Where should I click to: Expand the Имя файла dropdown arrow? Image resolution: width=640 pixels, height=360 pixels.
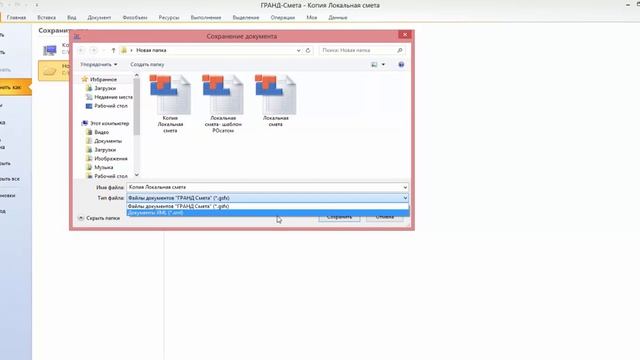point(405,187)
